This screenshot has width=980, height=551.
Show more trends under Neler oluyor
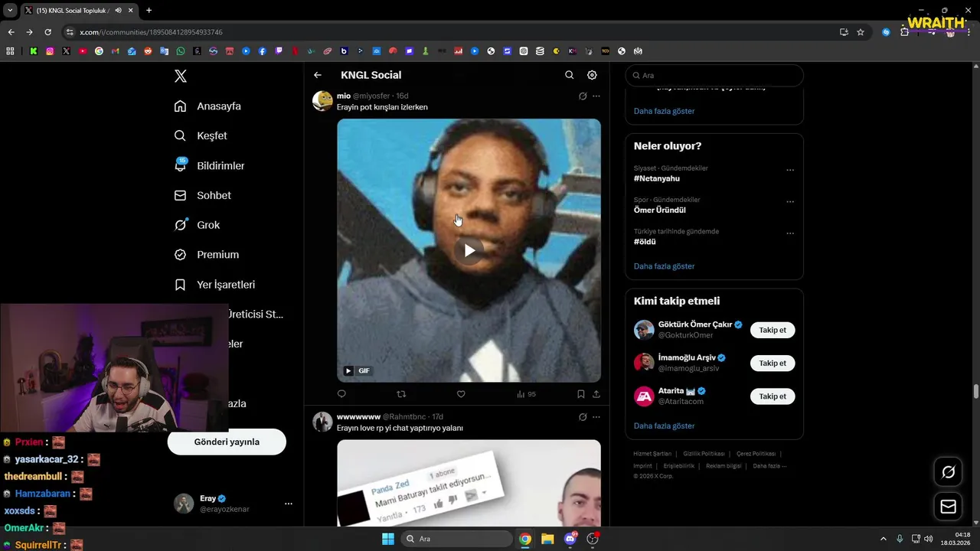coord(664,266)
